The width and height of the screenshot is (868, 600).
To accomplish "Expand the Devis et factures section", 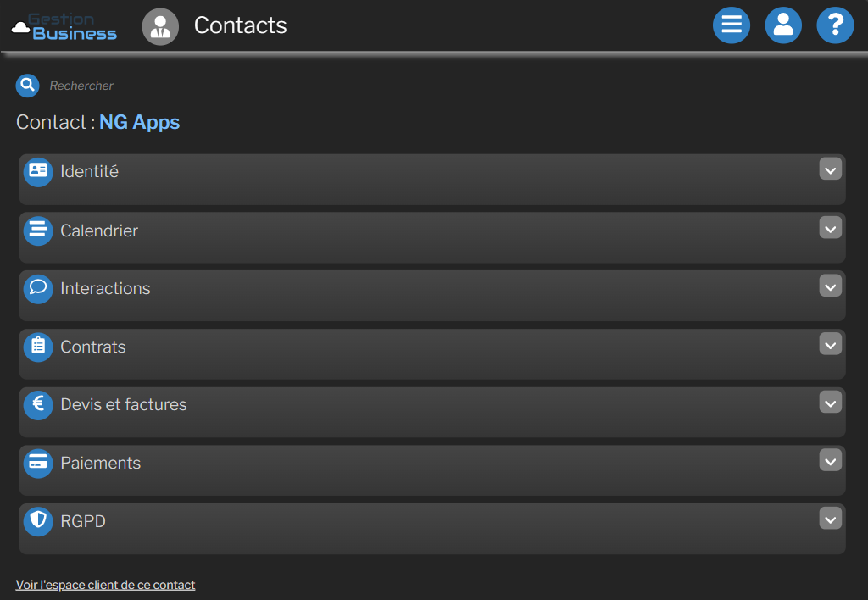I will (x=830, y=403).
